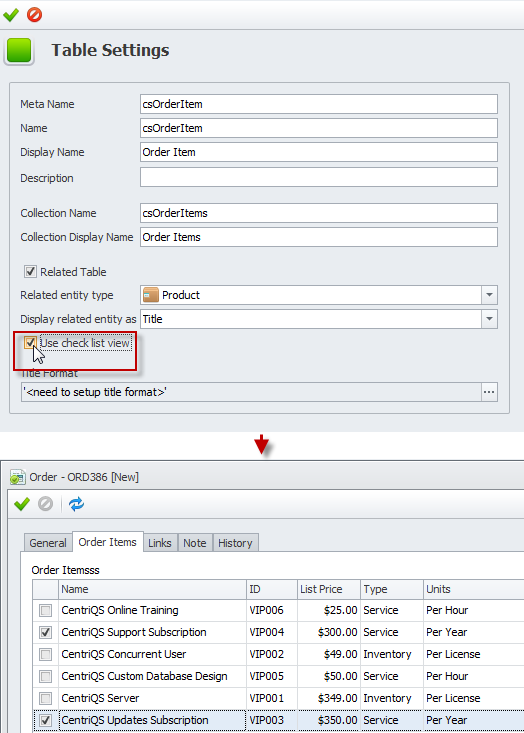Open the Title Format ellipsis editor button

(x=489, y=392)
